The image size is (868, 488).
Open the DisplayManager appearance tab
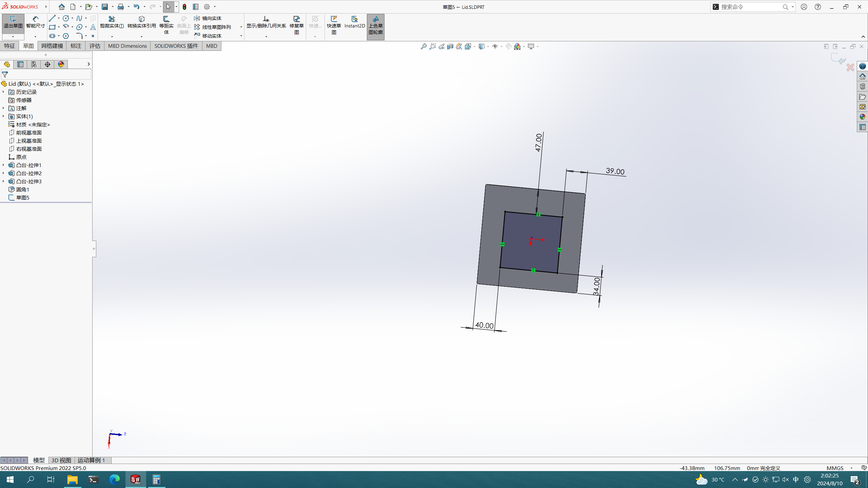coord(61,64)
